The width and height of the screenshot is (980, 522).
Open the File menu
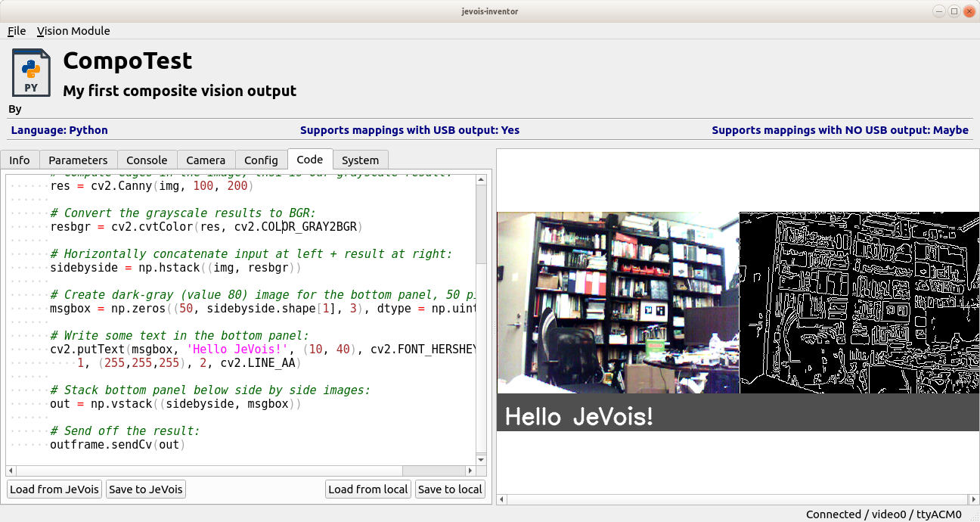pyautogui.click(x=17, y=31)
